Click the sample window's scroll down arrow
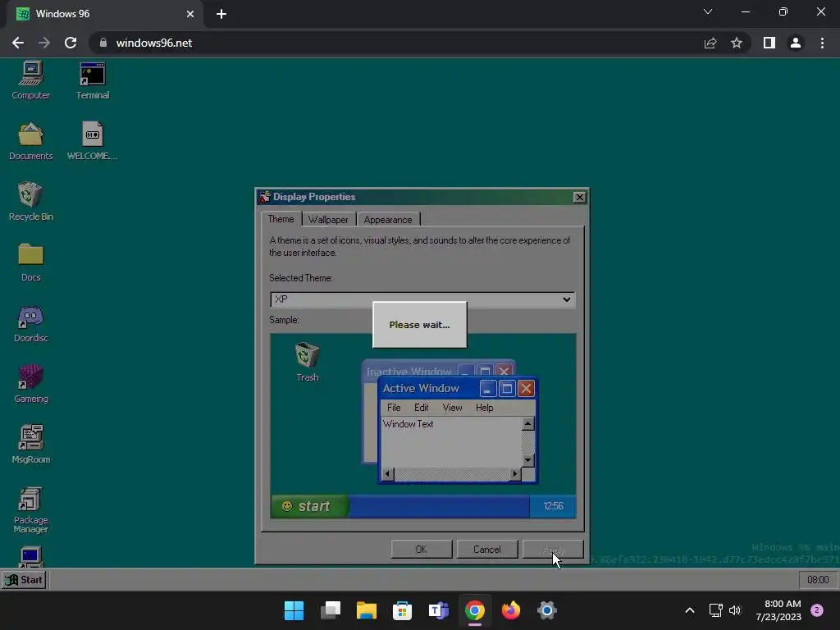 coord(527,460)
